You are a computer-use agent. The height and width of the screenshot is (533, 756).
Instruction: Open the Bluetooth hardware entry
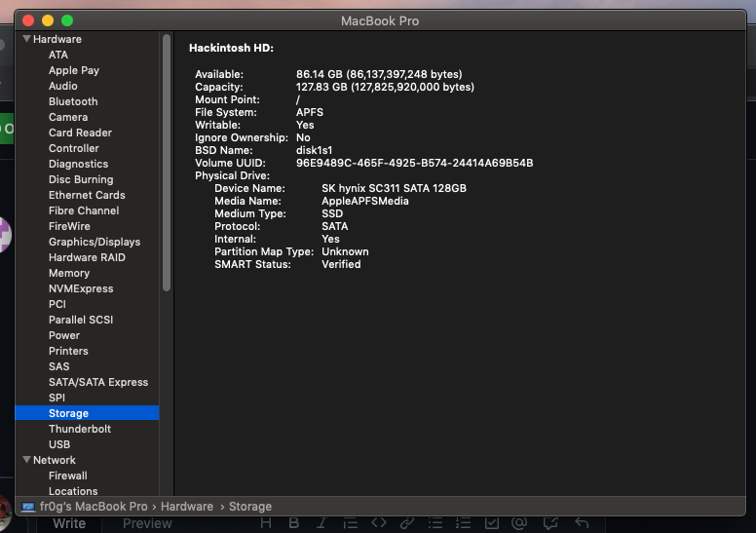[x=73, y=101]
